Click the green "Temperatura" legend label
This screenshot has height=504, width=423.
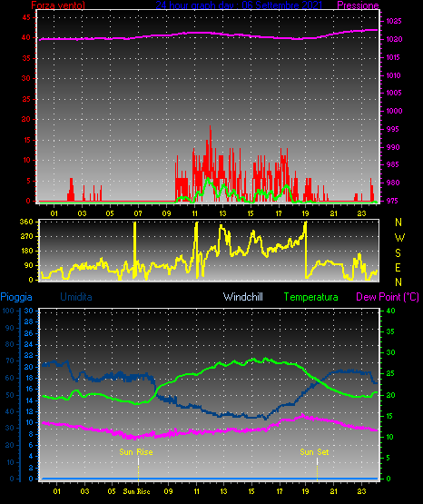311,297
